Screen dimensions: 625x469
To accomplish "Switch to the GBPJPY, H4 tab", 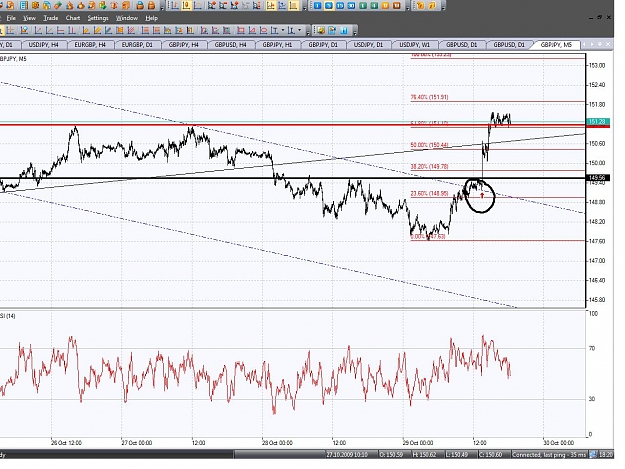I will [184, 45].
